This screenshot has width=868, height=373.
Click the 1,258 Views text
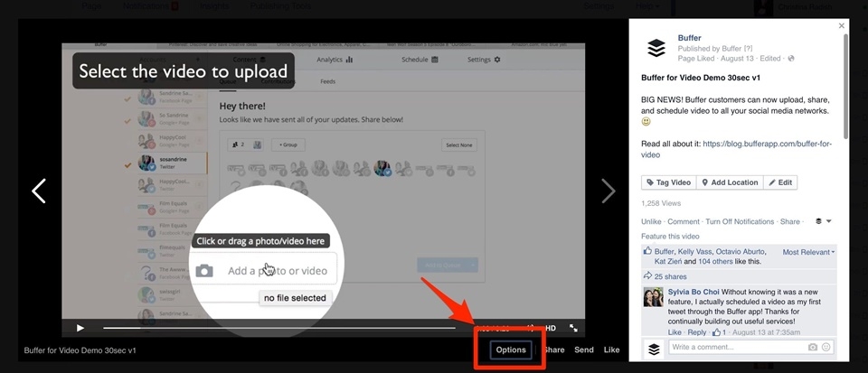[661, 203]
